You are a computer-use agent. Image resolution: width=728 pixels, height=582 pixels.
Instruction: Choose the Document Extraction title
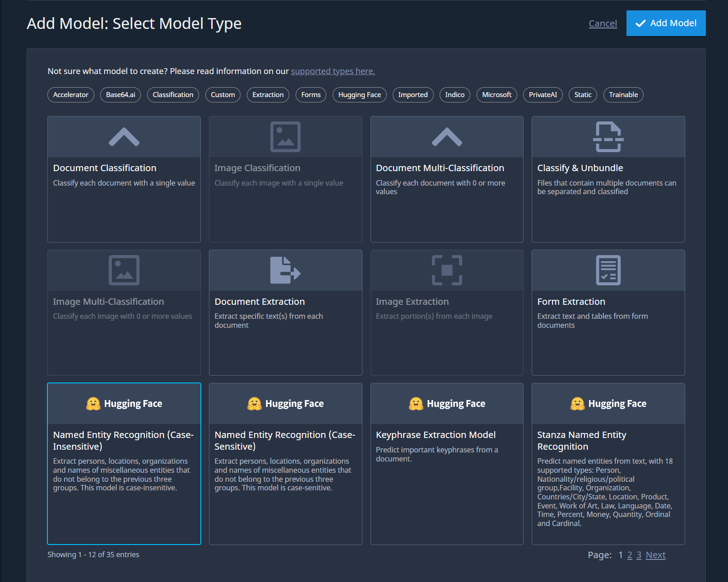(260, 302)
